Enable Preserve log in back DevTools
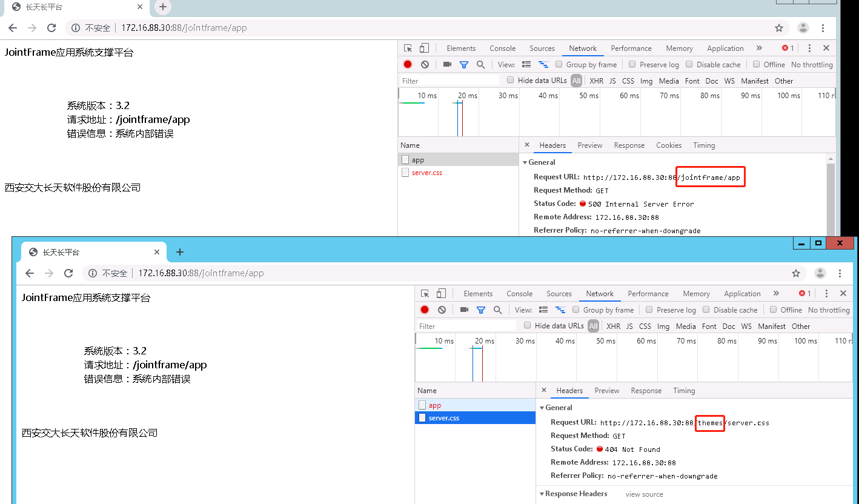 [x=632, y=64]
